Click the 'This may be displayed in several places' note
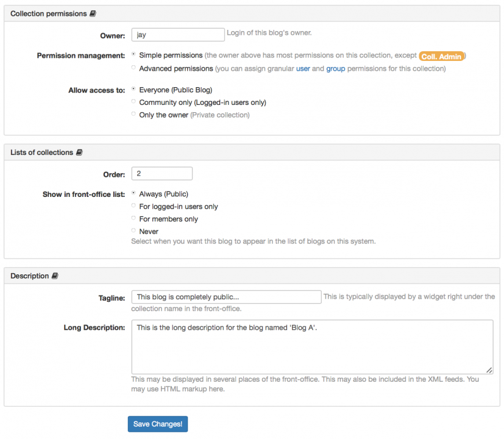 coord(305,384)
